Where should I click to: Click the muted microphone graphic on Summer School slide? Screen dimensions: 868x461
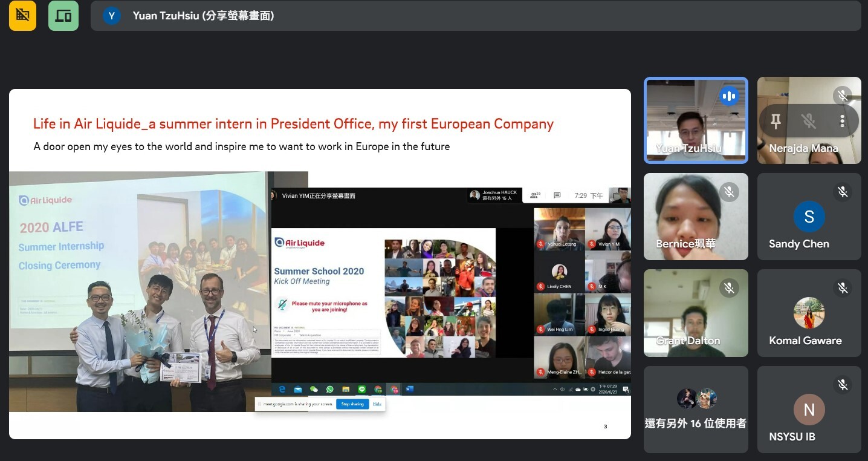(282, 304)
